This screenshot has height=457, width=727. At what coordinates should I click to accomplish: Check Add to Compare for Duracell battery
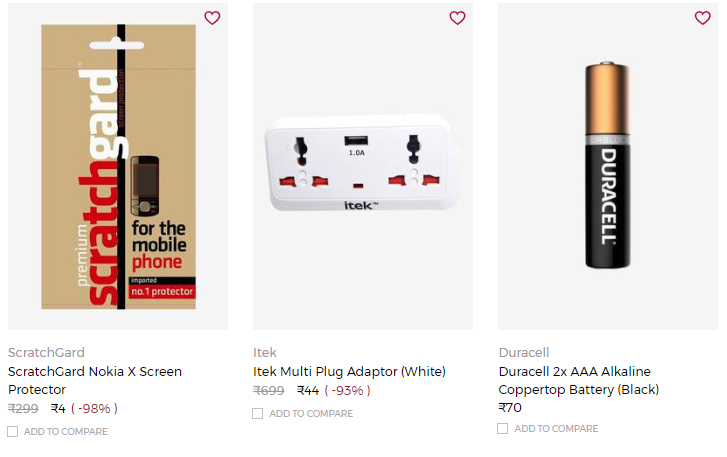pyautogui.click(x=502, y=428)
